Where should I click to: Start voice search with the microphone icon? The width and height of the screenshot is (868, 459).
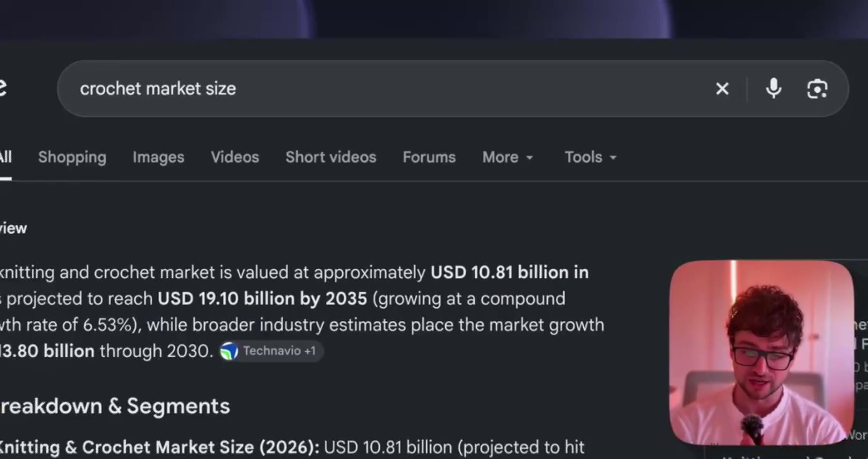click(x=773, y=88)
